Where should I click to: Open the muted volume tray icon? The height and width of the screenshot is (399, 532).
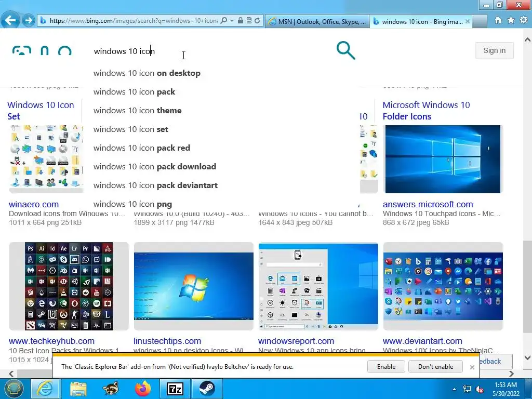click(x=480, y=389)
